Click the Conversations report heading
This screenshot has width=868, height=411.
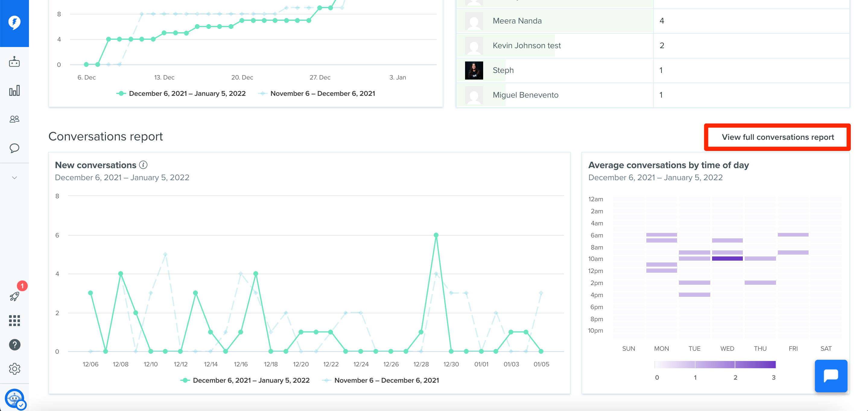pos(106,136)
